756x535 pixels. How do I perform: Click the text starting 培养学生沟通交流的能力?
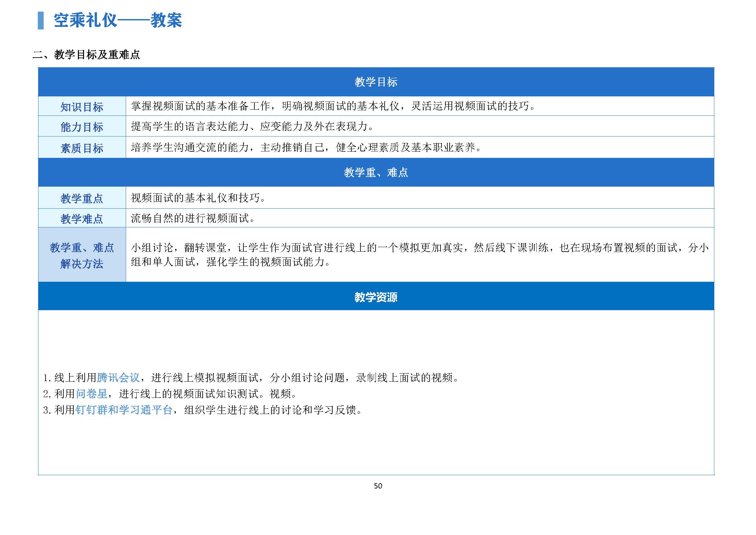click(306, 147)
